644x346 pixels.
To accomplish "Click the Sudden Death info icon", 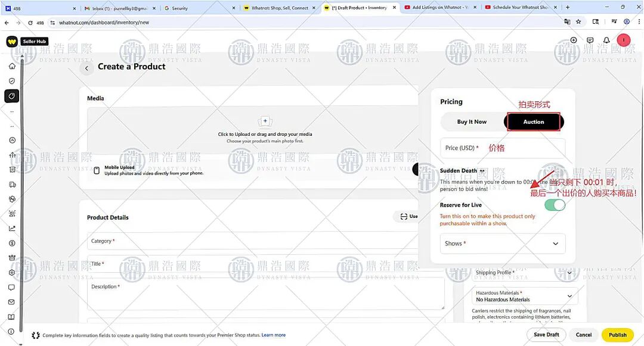I will click(x=482, y=171).
